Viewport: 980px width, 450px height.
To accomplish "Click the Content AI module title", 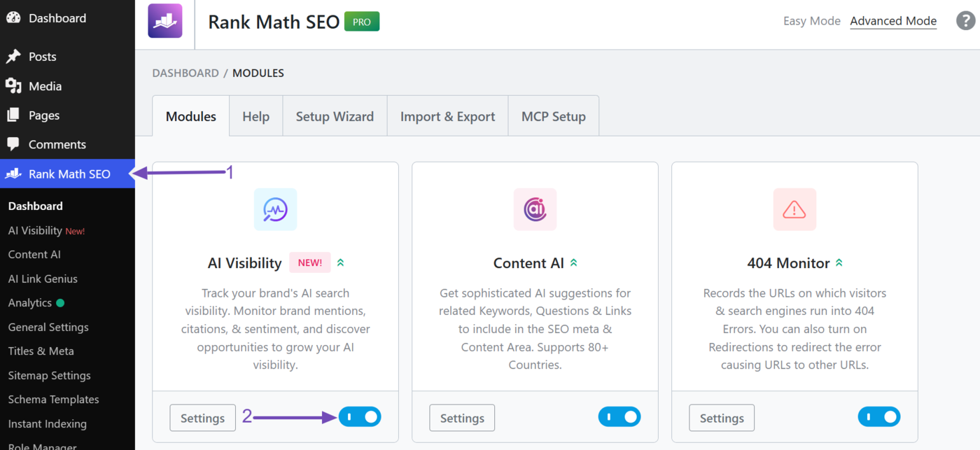I will [528, 263].
